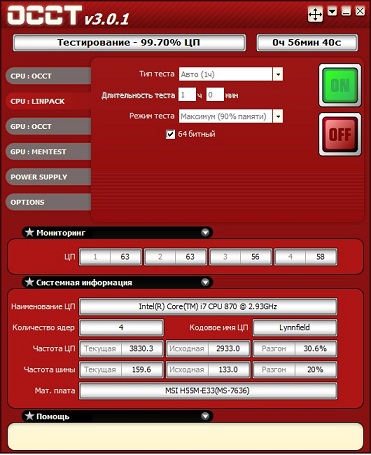The height and width of the screenshot is (455, 371).
Task: Click CPU core 1 temperature 63
Action: coord(125,257)
